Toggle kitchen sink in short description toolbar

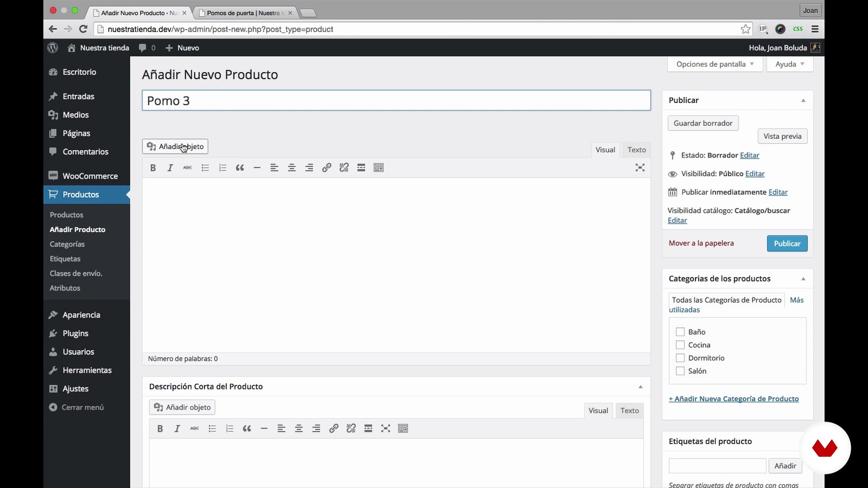pyautogui.click(x=403, y=428)
